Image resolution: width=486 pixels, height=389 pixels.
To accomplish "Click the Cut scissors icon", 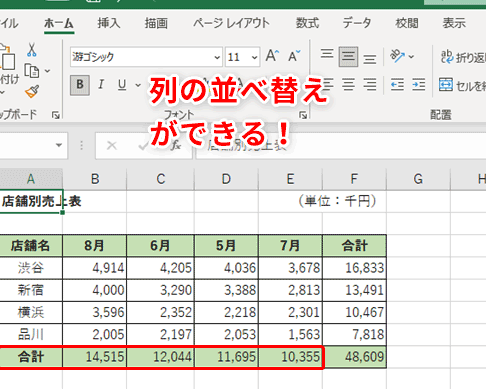I will [31, 50].
